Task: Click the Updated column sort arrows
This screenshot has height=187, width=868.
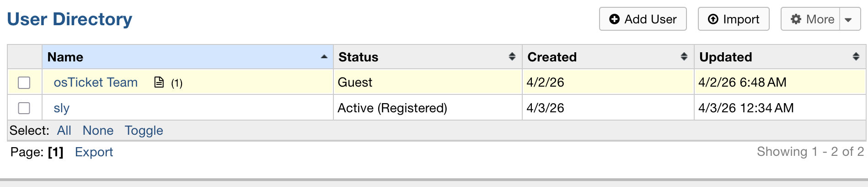Action: click(x=856, y=57)
